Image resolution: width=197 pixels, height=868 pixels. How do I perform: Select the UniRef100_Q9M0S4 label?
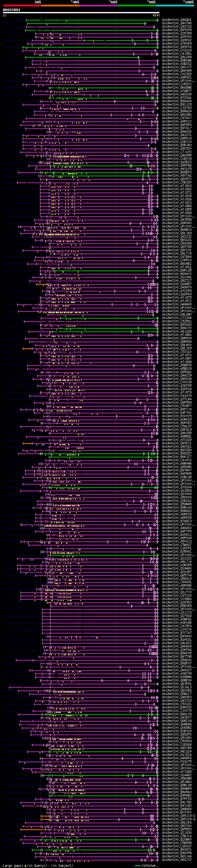177,338
